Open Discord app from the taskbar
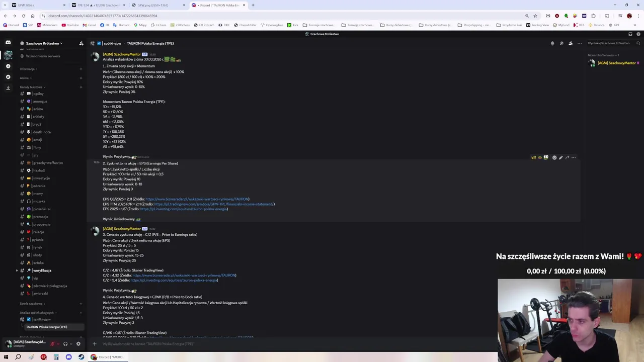 tap(68, 357)
